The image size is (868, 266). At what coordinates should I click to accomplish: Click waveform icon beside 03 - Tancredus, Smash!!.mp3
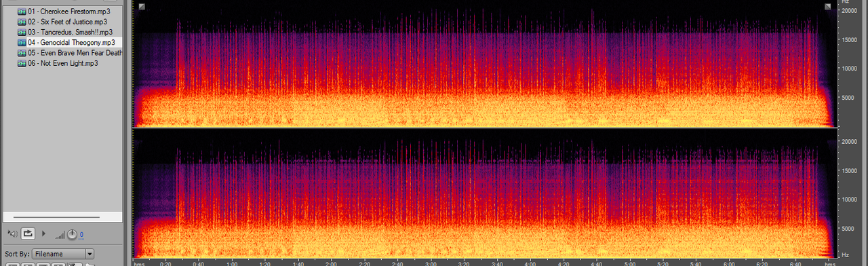tap(22, 32)
